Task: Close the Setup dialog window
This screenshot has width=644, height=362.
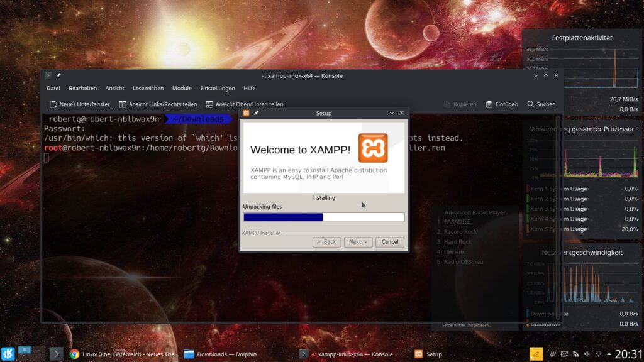Action: point(402,113)
